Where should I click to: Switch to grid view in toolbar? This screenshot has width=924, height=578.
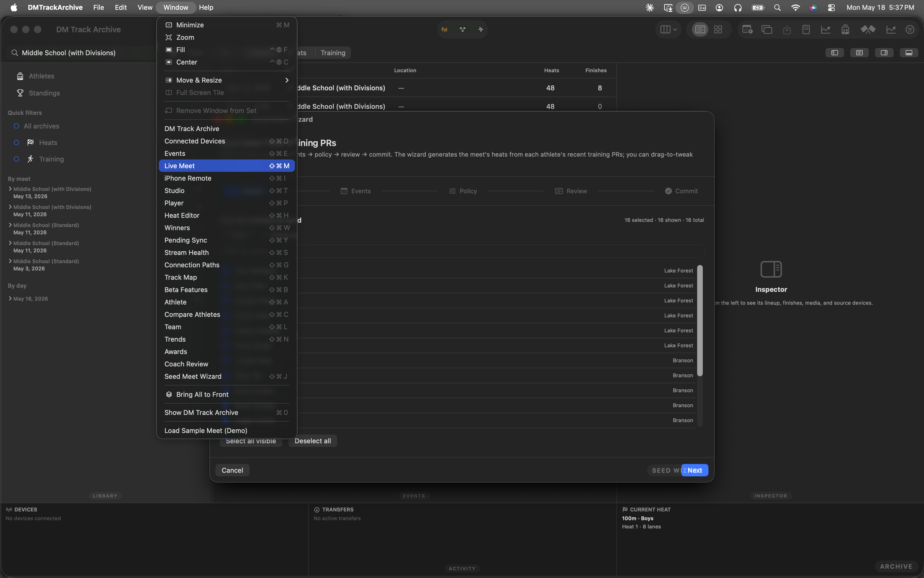click(718, 29)
